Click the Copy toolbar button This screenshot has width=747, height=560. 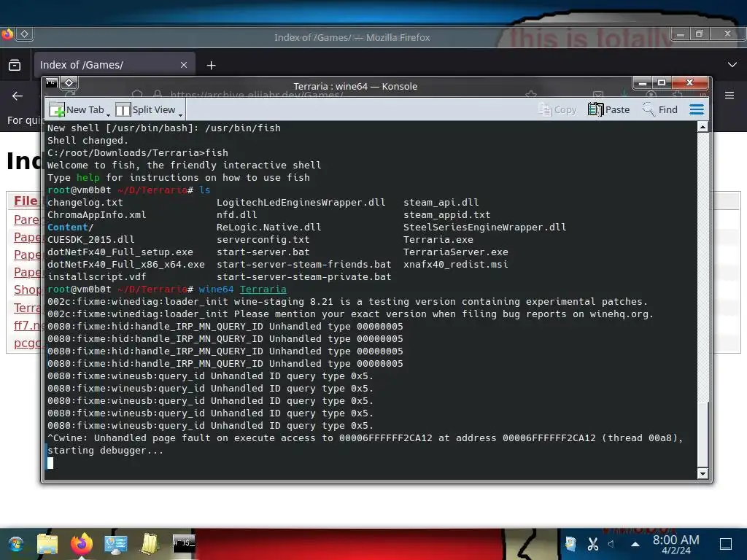(557, 109)
